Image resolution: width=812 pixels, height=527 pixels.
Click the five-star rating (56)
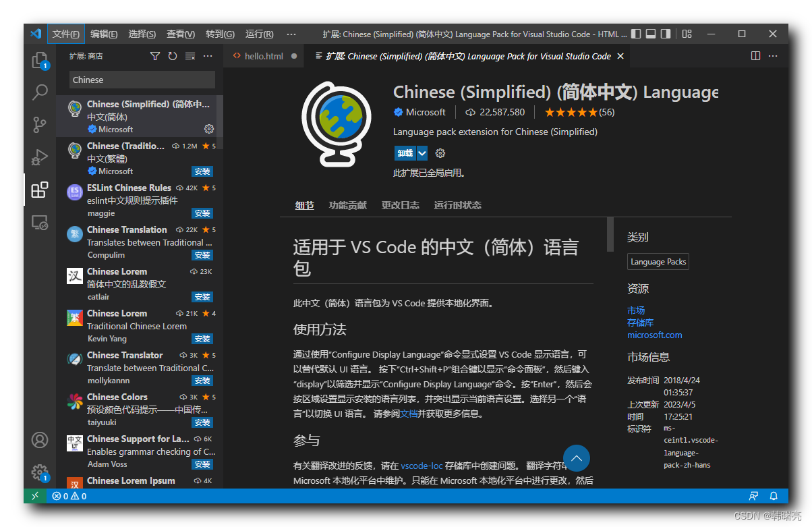click(x=579, y=112)
